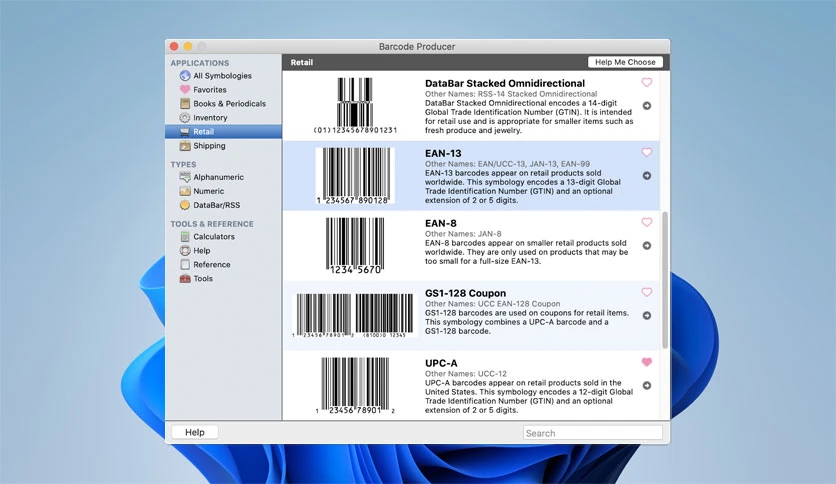This screenshot has height=484, width=836.
Task: Click the Reference page icon
Action: tap(185, 264)
